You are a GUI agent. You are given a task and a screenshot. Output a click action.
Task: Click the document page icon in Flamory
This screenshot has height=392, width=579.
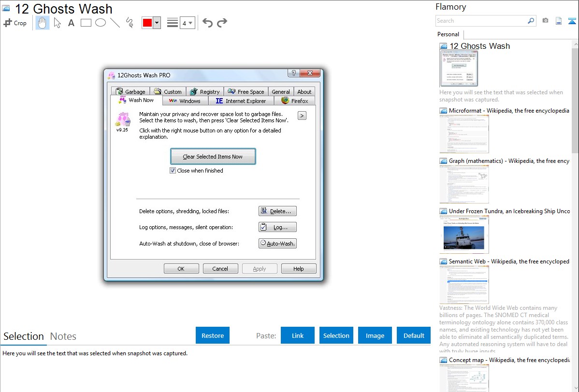pyautogui.click(x=559, y=21)
